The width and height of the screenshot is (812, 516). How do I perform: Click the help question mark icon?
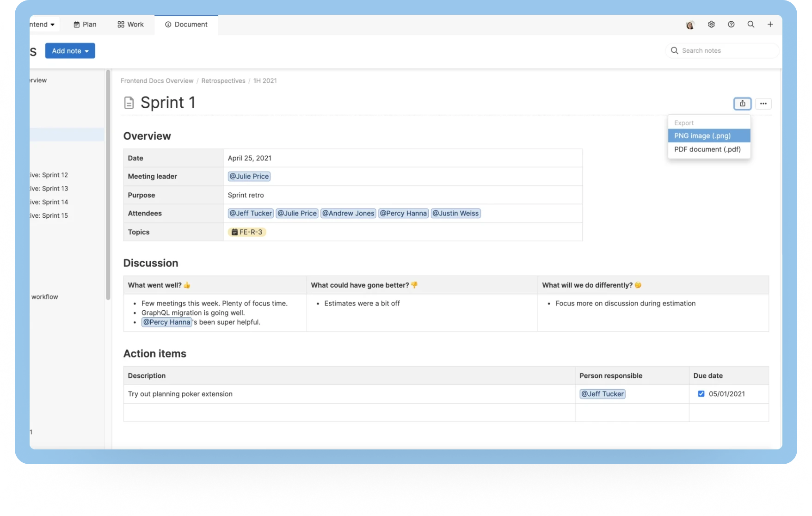pyautogui.click(x=731, y=24)
